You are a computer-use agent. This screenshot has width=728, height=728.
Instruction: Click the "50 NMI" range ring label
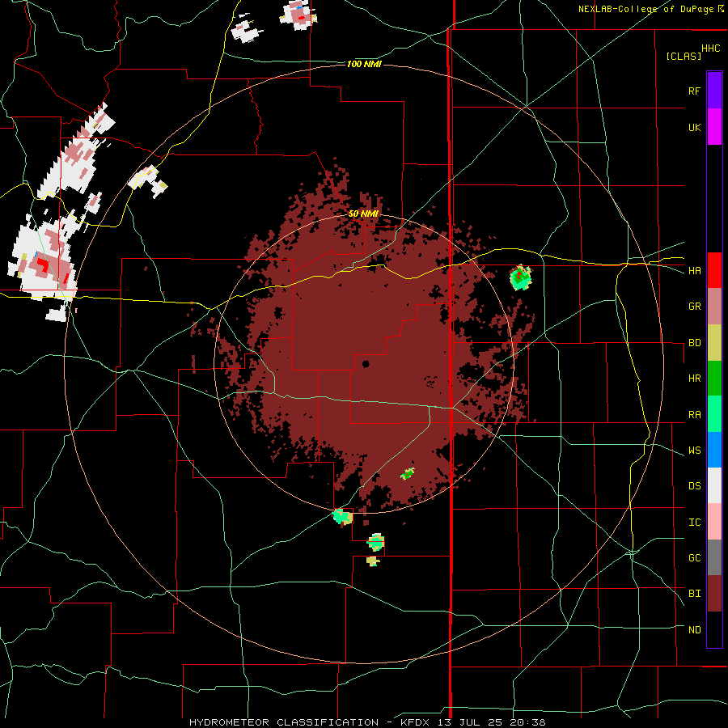tap(363, 214)
